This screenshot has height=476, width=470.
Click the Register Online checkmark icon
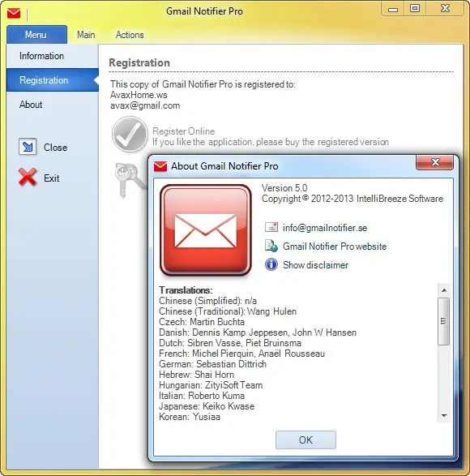click(x=130, y=135)
